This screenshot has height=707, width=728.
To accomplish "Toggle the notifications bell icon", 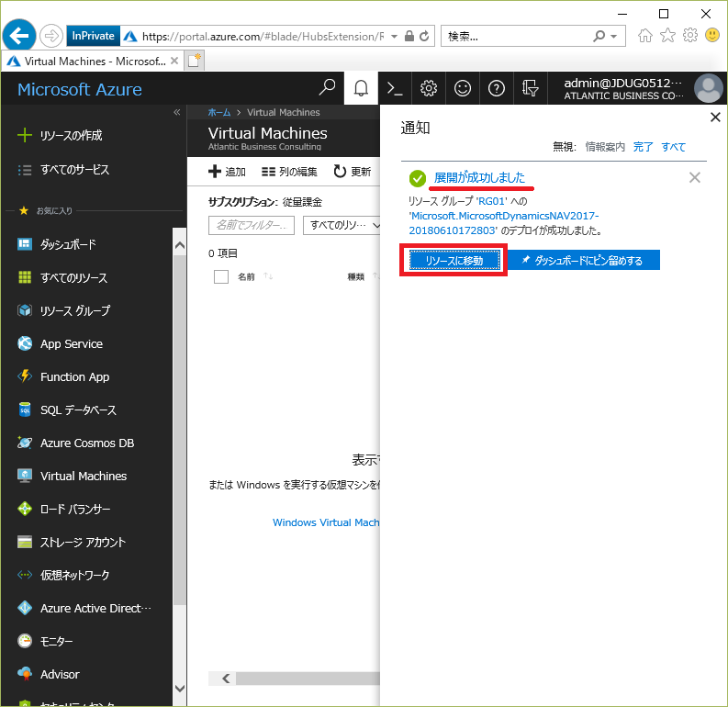I will point(361,88).
